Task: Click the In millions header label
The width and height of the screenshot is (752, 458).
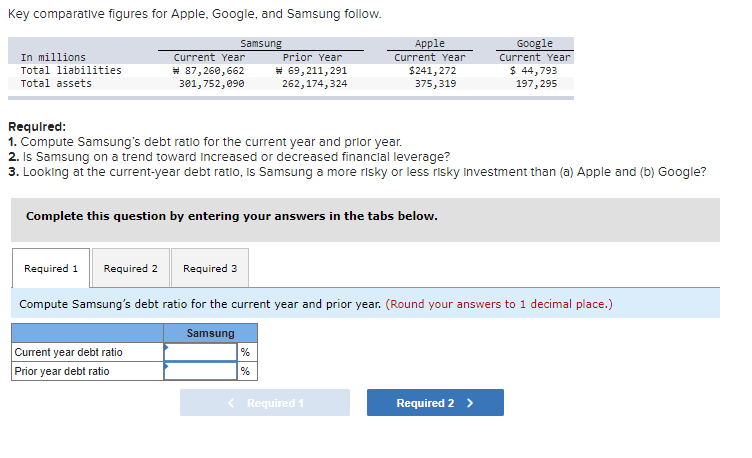Action: coord(53,58)
